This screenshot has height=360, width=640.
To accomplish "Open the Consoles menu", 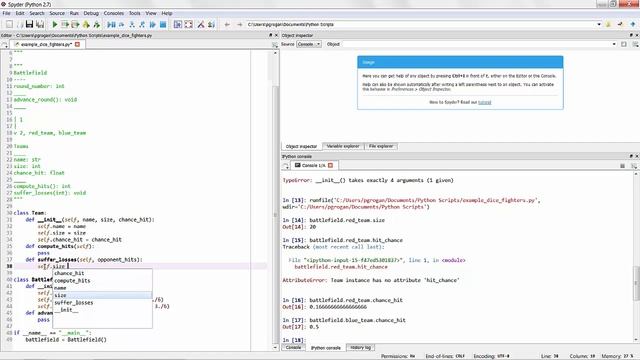I will click(x=113, y=13).
